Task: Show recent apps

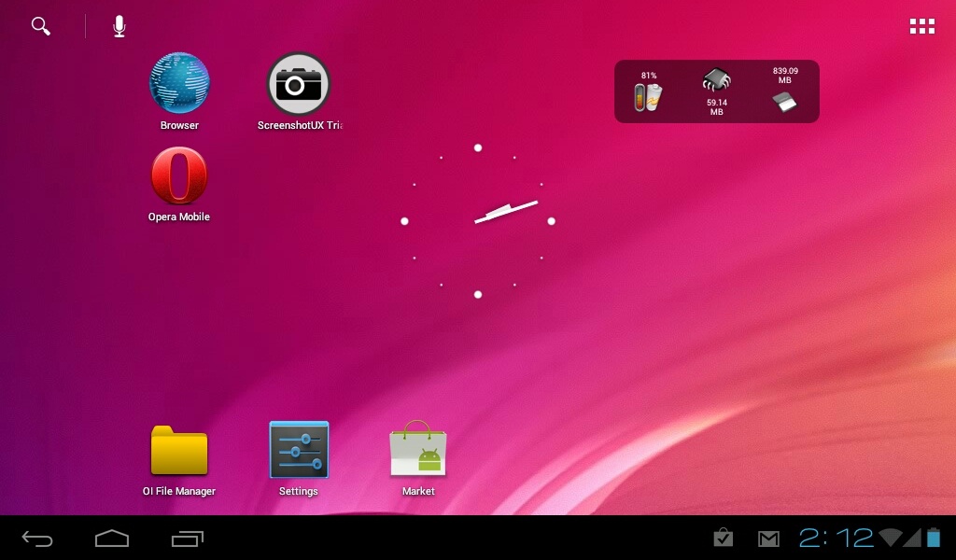Action: [187, 539]
